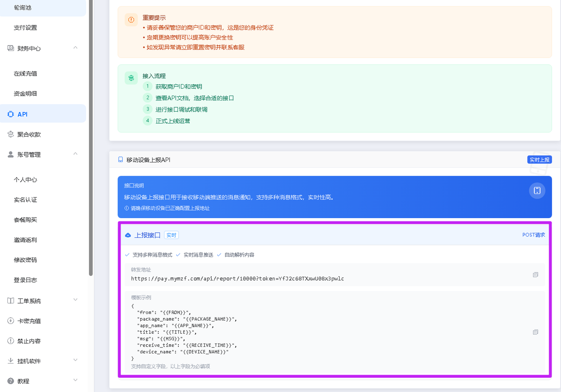Image resolution: width=561 pixels, height=392 pixels.
Task: Click the POST请求 link
Action: pos(533,235)
